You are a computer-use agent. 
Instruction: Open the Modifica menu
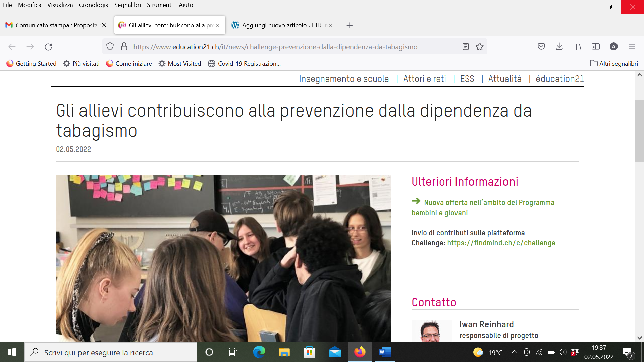(30, 5)
